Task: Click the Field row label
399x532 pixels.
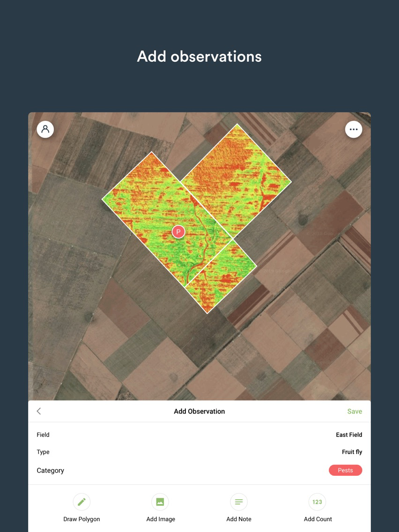Action: [43, 435]
